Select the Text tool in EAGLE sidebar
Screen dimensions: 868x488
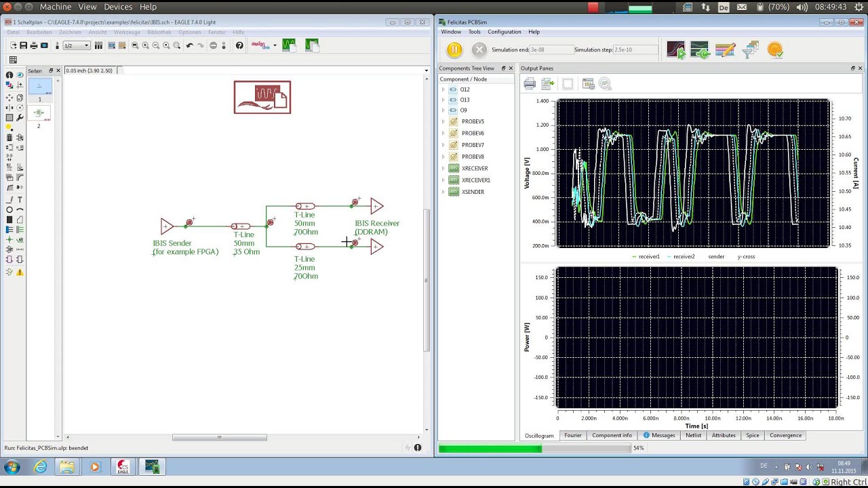point(20,199)
